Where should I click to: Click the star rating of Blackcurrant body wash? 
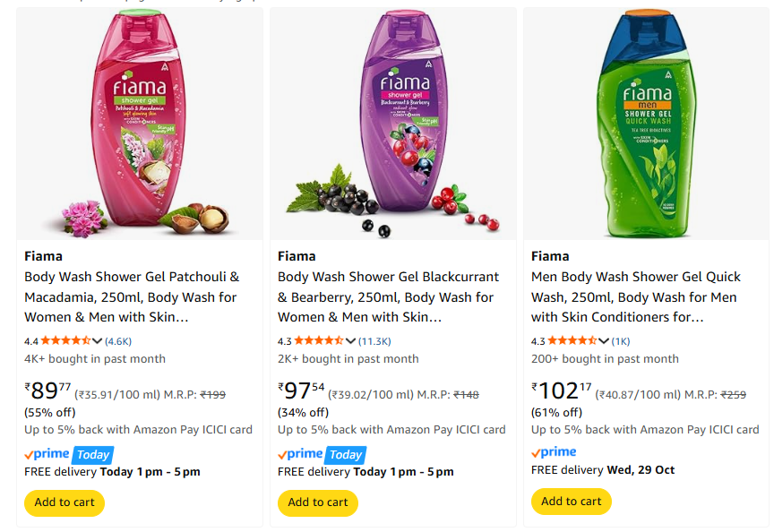318,340
